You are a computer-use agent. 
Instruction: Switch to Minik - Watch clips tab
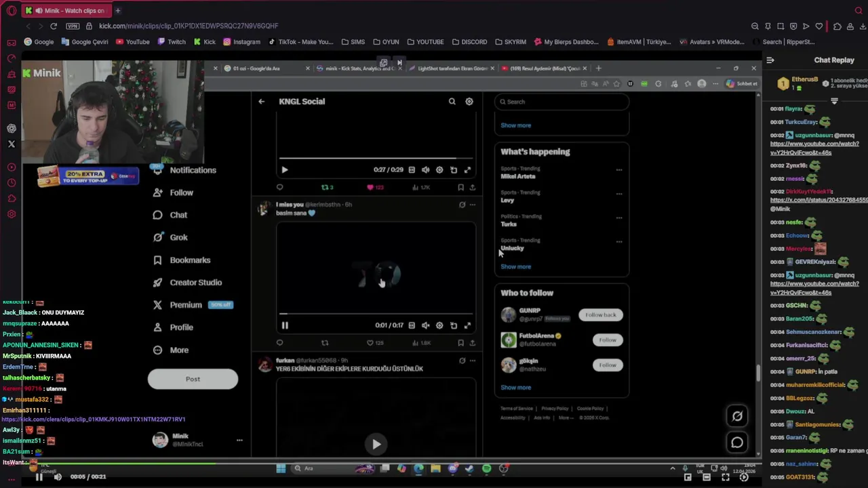pos(65,11)
